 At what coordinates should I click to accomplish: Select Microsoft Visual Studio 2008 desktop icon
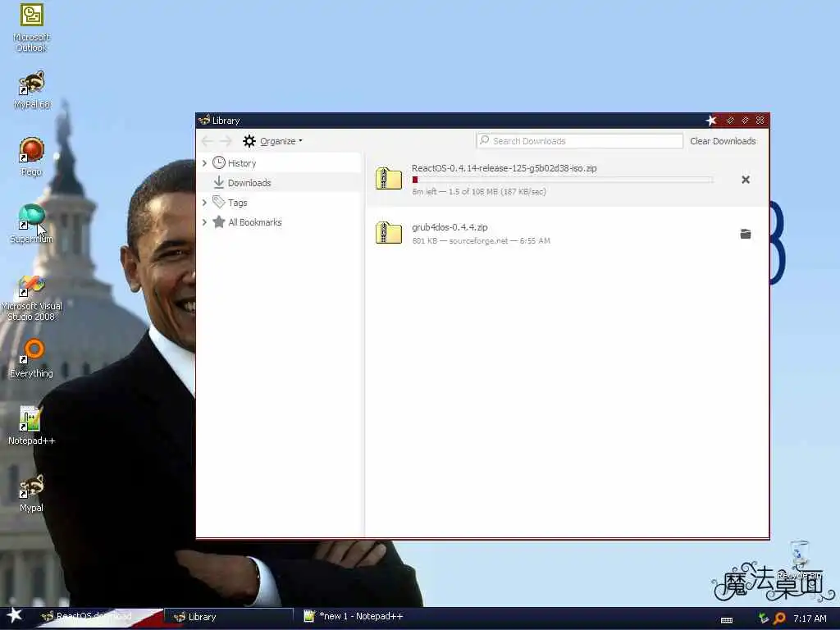pyautogui.click(x=31, y=299)
